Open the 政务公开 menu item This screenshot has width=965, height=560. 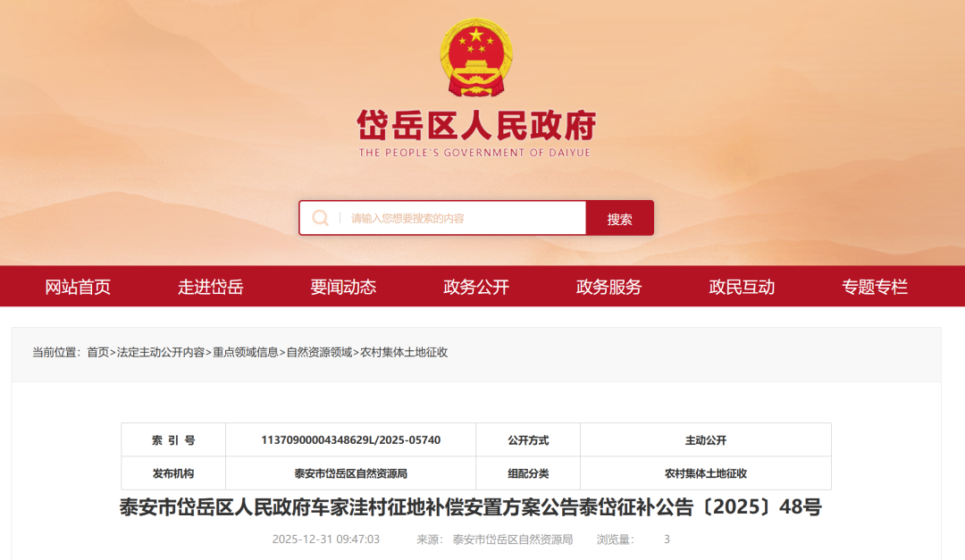tap(476, 287)
